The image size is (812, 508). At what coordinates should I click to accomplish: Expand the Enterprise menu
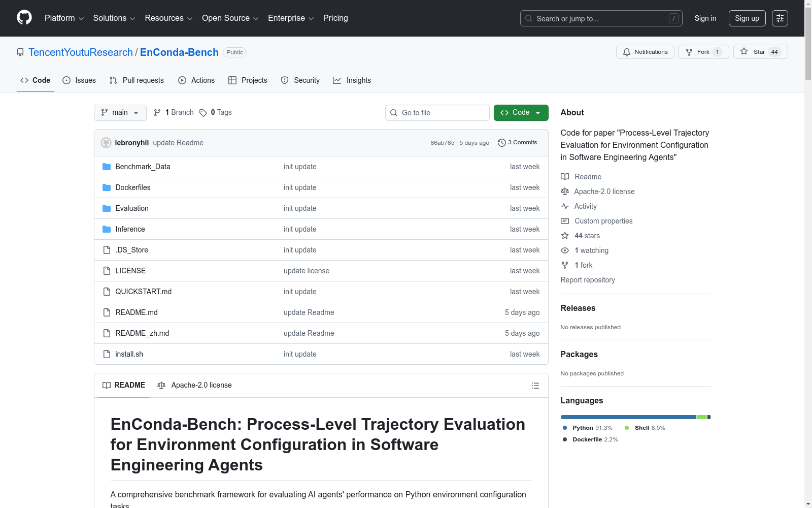click(291, 18)
